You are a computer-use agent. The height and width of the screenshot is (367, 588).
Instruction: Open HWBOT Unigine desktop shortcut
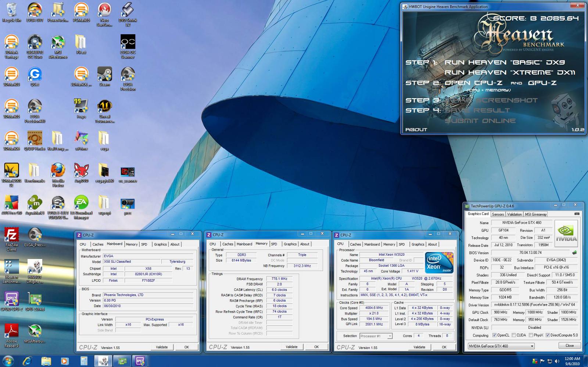tap(35, 271)
